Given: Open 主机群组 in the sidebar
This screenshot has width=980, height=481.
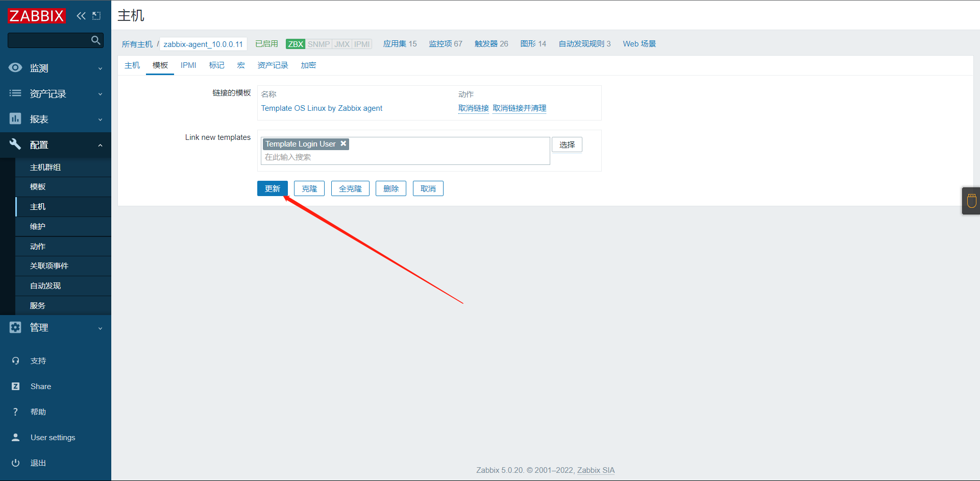Looking at the screenshot, I should (63, 167).
